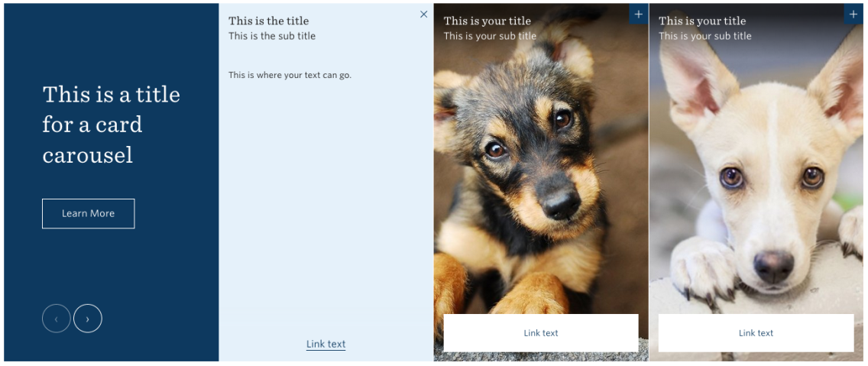Click 'This is the sub title' text
The height and width of the screenshot is (366, 868).
tap(272, 36)
